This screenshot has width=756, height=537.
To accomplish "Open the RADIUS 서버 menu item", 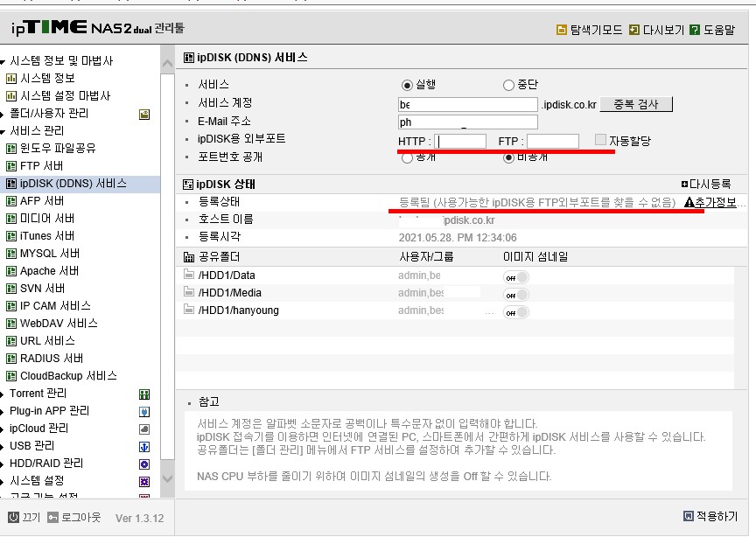I will click(52, 359).
